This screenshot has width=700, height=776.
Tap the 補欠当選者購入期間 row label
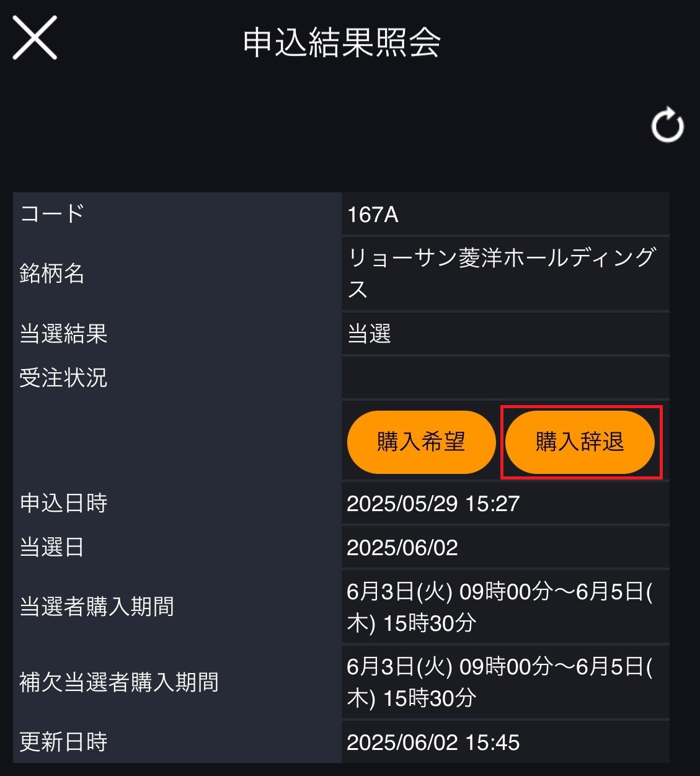click(119, 682)
